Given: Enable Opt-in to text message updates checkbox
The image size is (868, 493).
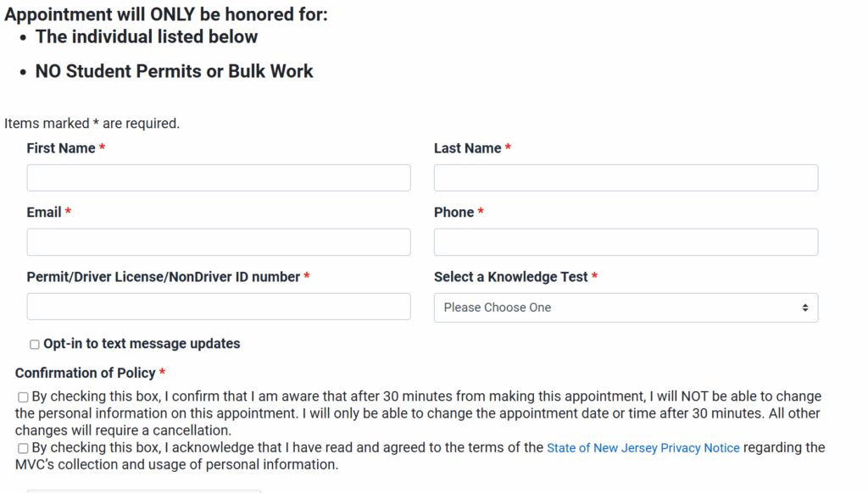Looking at the screenshot, I should click(x=35, y=345).
